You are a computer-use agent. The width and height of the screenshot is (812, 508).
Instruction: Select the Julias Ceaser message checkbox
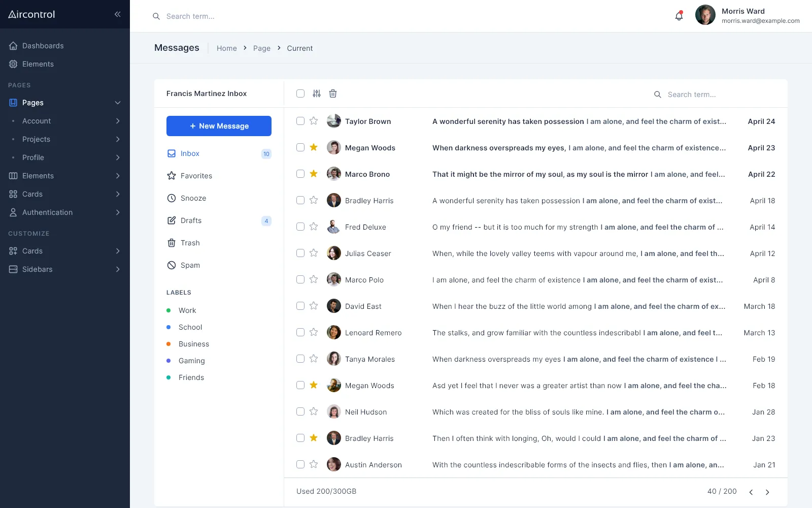300,253
